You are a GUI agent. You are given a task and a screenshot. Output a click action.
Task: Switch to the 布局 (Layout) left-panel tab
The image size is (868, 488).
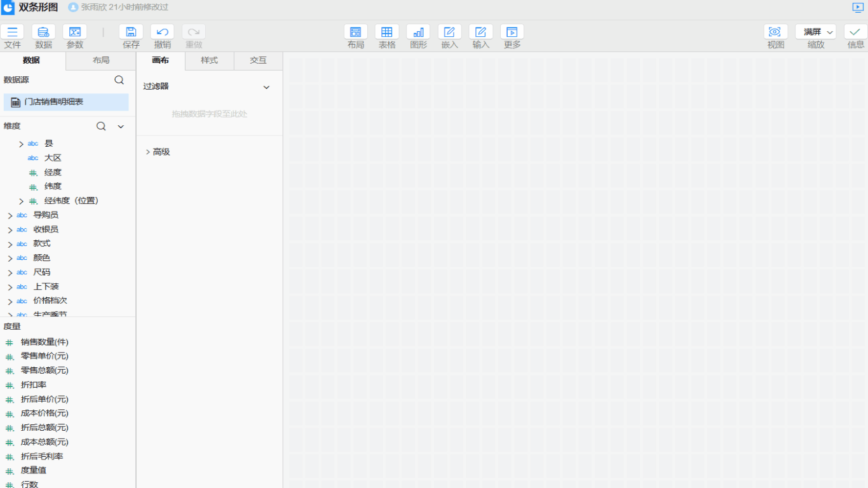click(x=100, y=60)
